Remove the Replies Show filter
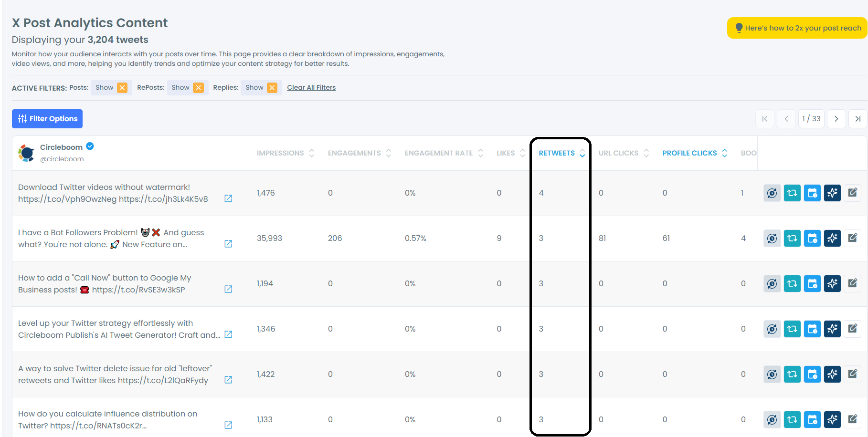This screenshot has width=868, height=437. 272,88
